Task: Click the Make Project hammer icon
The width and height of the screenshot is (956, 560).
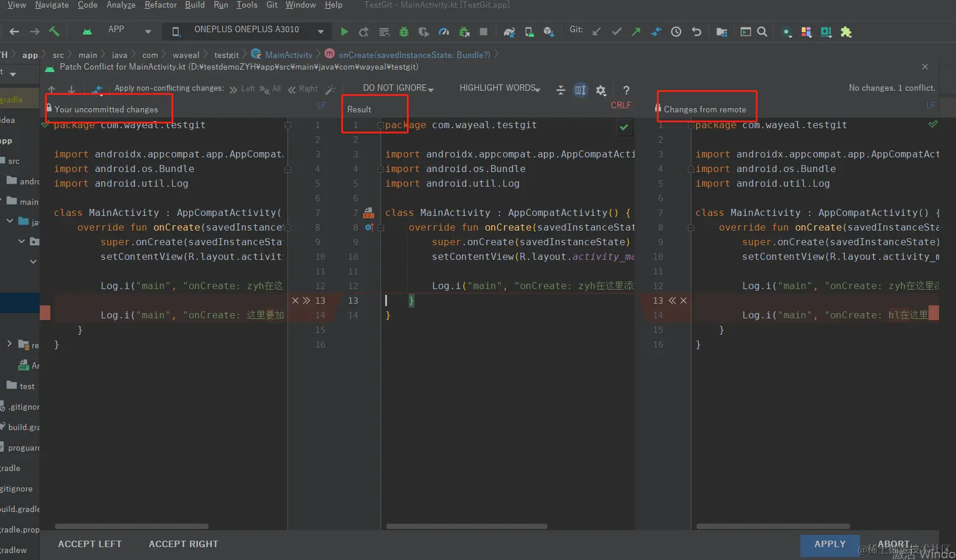Action: pos(54,32)
